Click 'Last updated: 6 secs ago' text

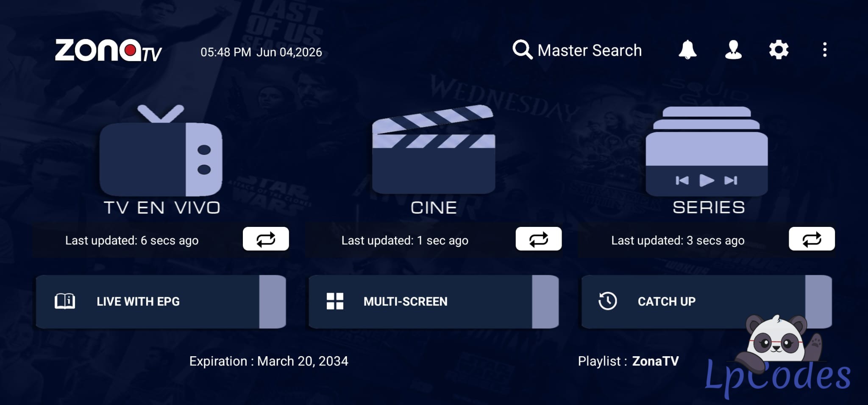point(132,240)
